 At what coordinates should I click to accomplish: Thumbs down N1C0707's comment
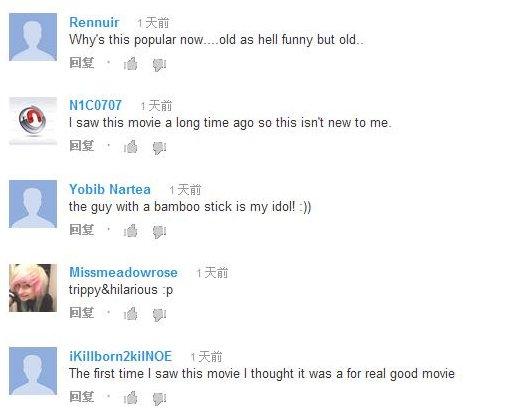pyautogui.click(x=159, y=148)
